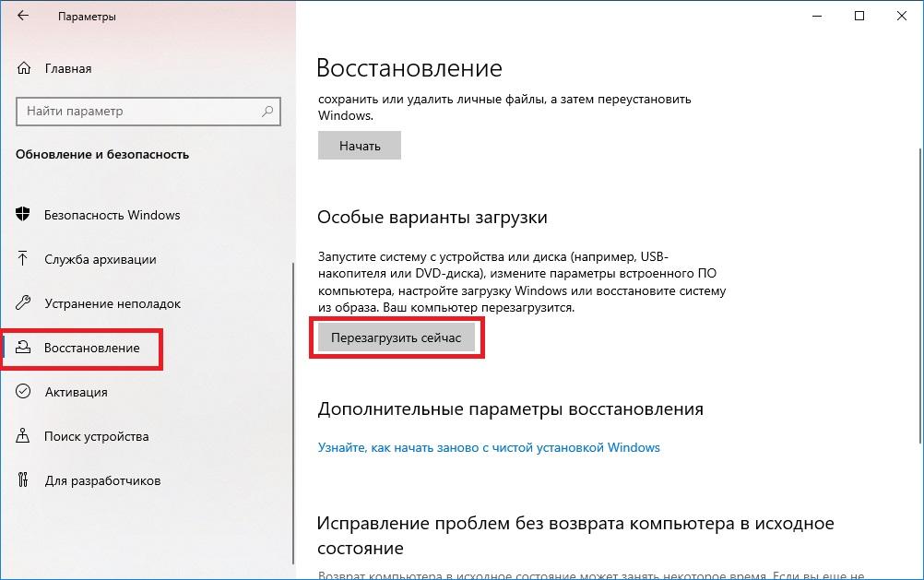Select the Устранение неполадок wrench icon

point(23,303)
